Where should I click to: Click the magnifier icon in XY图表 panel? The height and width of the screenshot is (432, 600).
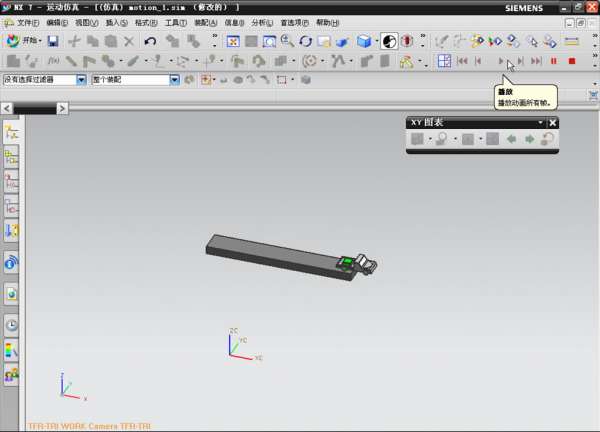click(441, 139)
